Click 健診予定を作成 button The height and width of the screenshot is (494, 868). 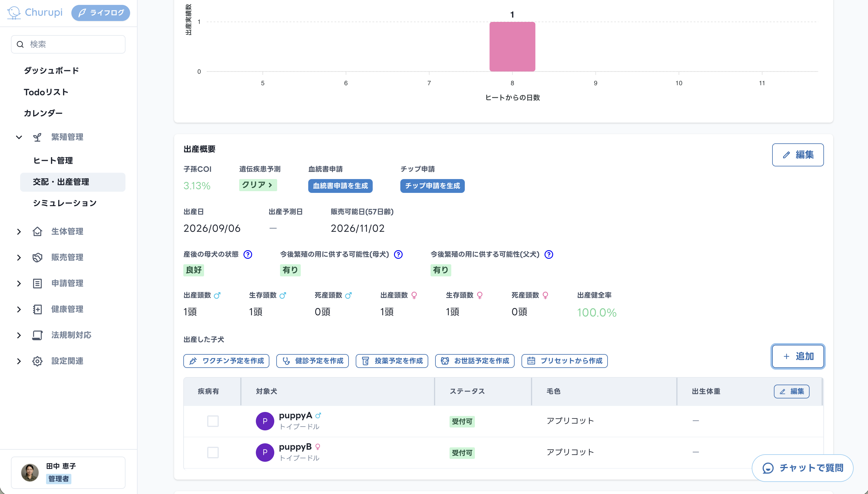[x=312, y=361]
